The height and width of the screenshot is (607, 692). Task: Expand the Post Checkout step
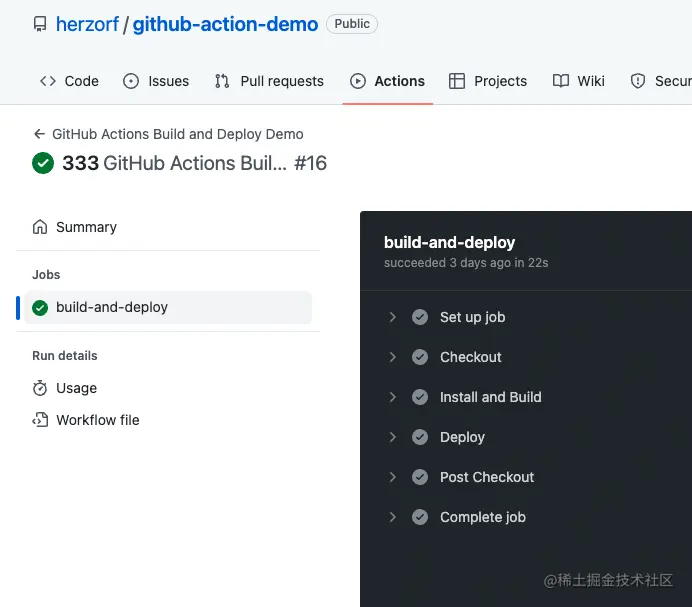(x=392, y=477)
